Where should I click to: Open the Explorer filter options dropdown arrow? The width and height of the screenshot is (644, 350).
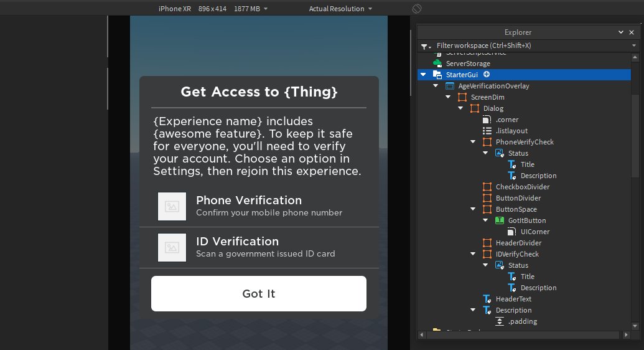(x=633, y=45)
